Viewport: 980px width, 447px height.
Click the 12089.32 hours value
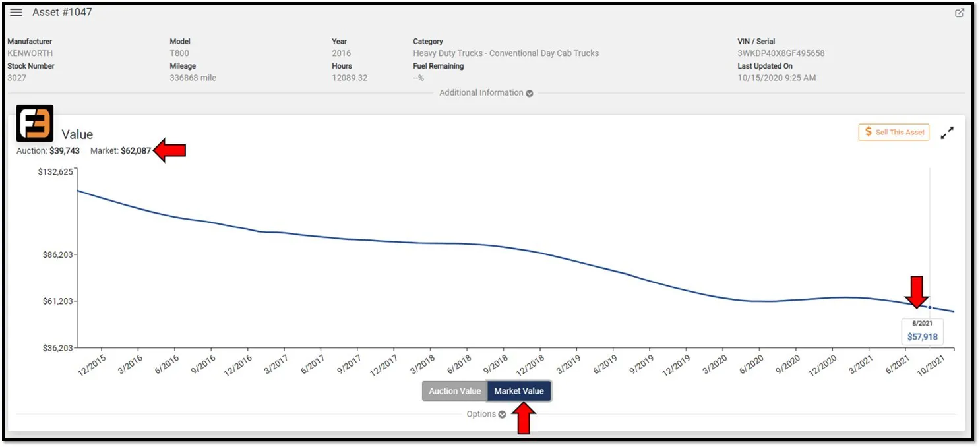point(350,78)
